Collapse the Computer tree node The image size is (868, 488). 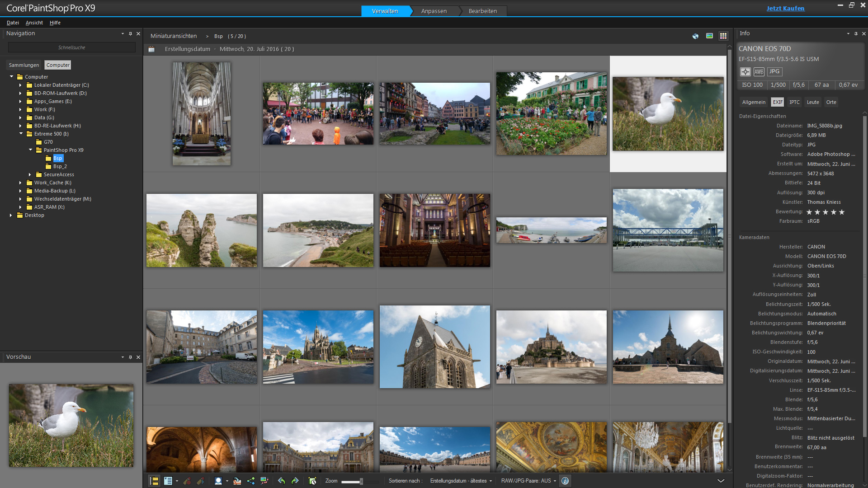click(11, 77)
